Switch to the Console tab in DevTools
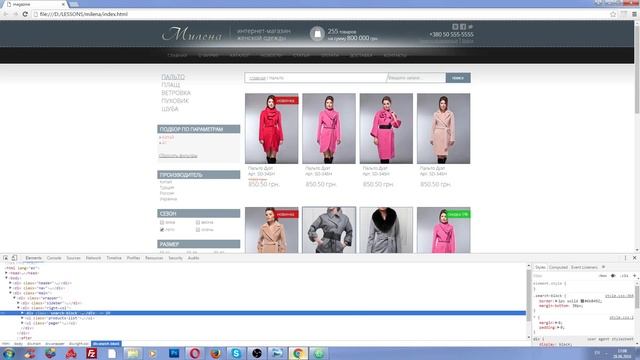The image size is (640, 360). (54, 258)
